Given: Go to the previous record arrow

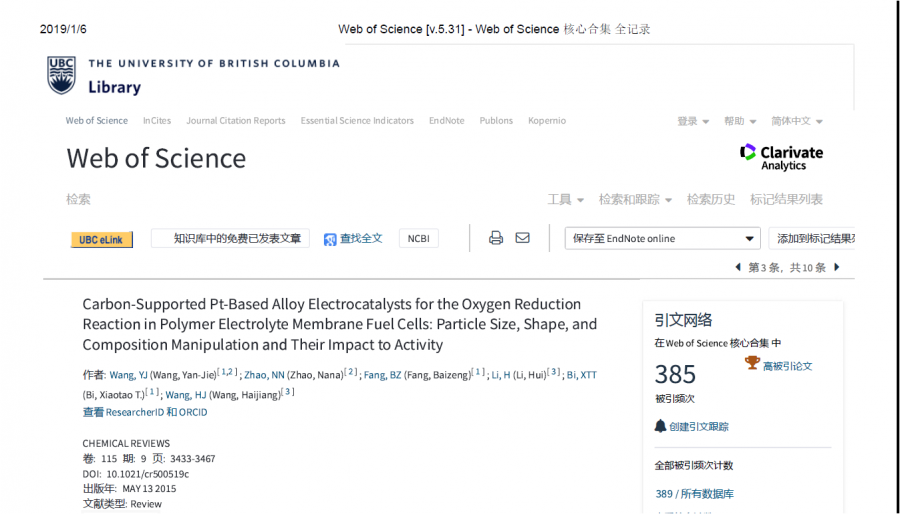Looking at the screenshot, I should 738,267.
